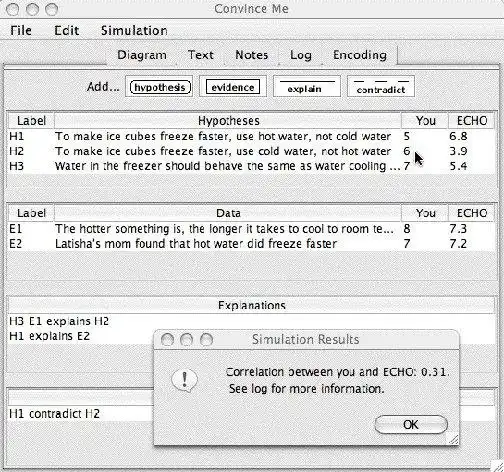Click the You header in Data table

425,213
